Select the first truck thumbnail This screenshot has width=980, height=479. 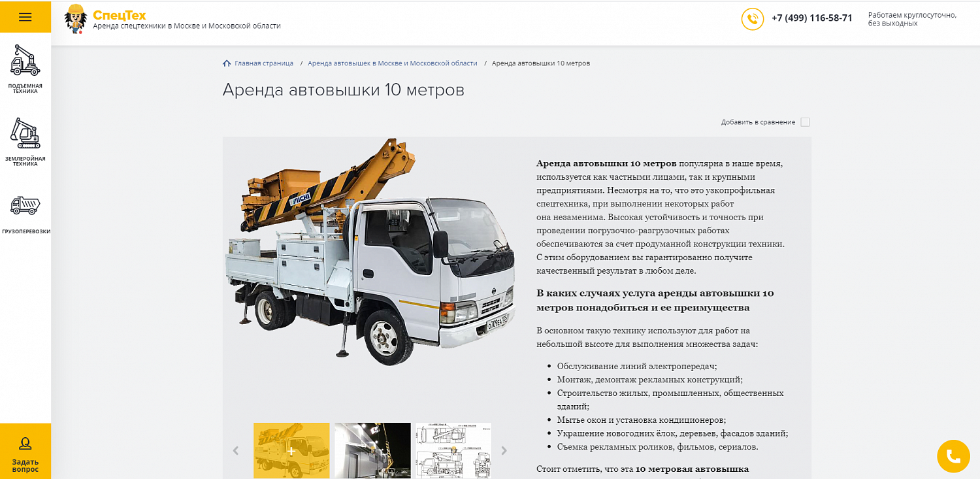291,450
